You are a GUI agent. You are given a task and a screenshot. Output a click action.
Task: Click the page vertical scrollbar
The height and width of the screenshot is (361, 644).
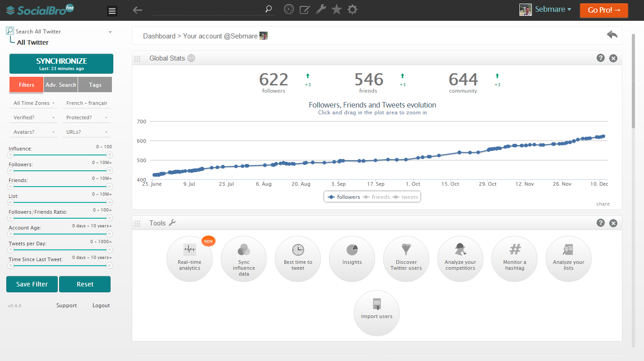tap(634, 80)
